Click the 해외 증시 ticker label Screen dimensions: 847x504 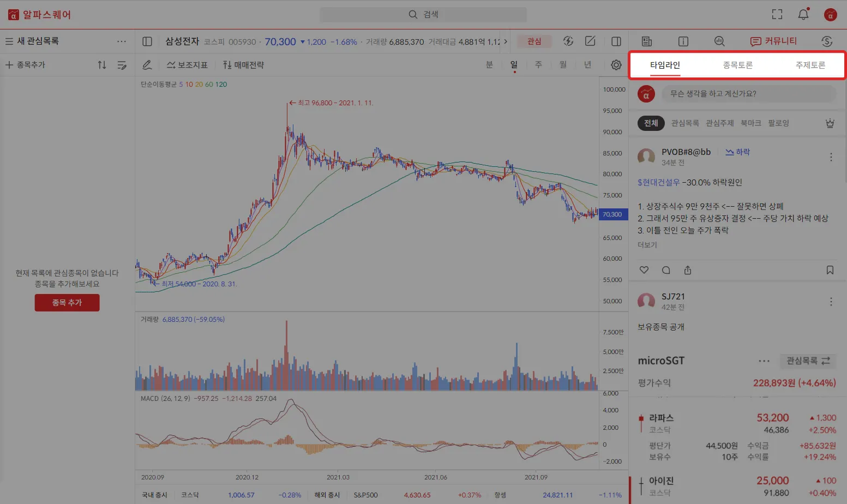tap(327, 495)
